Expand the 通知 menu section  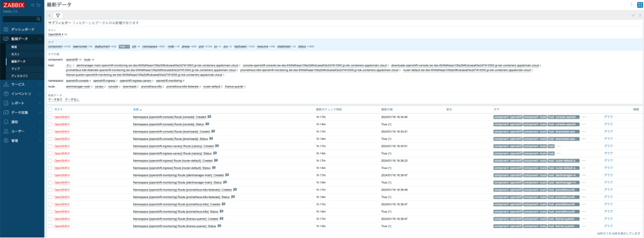click(x=22, y=122)
